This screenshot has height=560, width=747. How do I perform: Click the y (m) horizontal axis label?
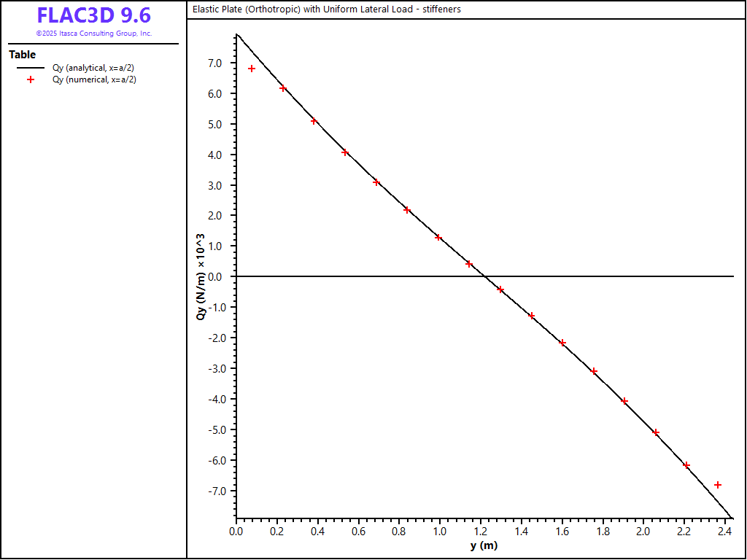click(484, 545)
